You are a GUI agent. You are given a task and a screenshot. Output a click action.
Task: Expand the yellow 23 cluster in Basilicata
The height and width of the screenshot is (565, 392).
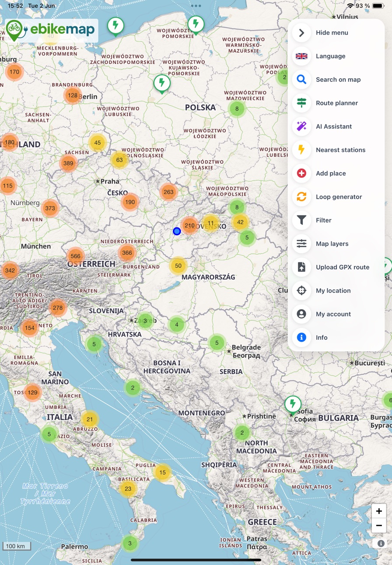(128, 489)
